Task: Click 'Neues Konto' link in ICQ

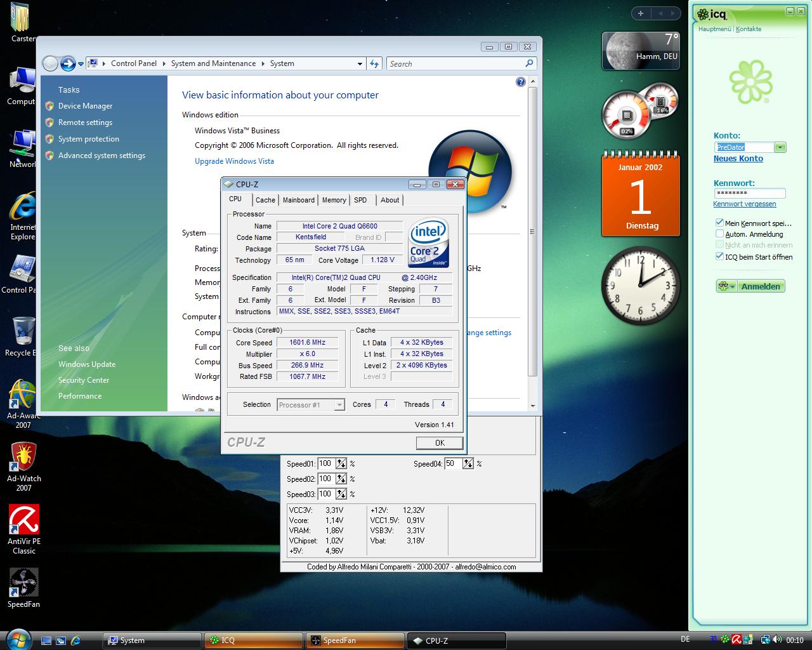Action: coord(738,159)
